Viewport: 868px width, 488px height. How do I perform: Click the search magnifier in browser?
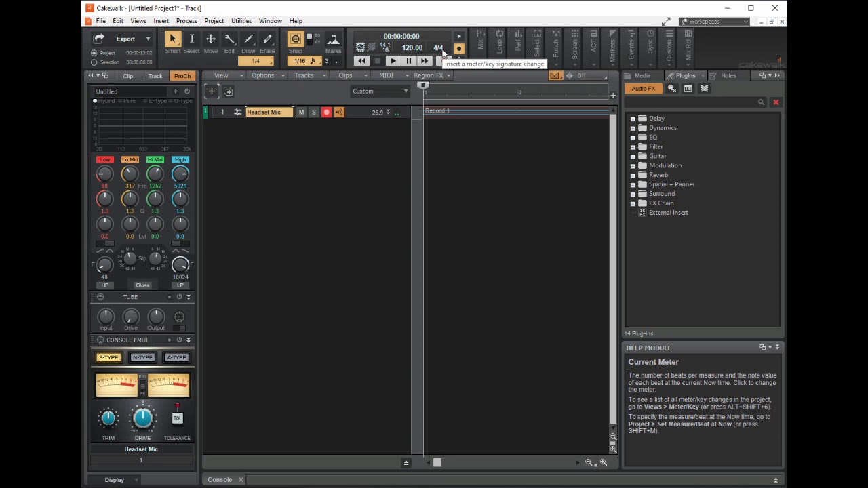(x=761, y=102)
